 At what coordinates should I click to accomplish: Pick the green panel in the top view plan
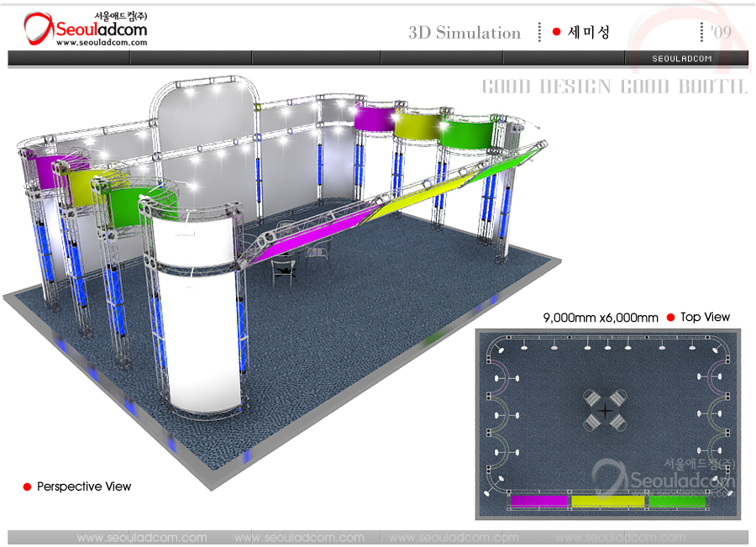(677, 501)
